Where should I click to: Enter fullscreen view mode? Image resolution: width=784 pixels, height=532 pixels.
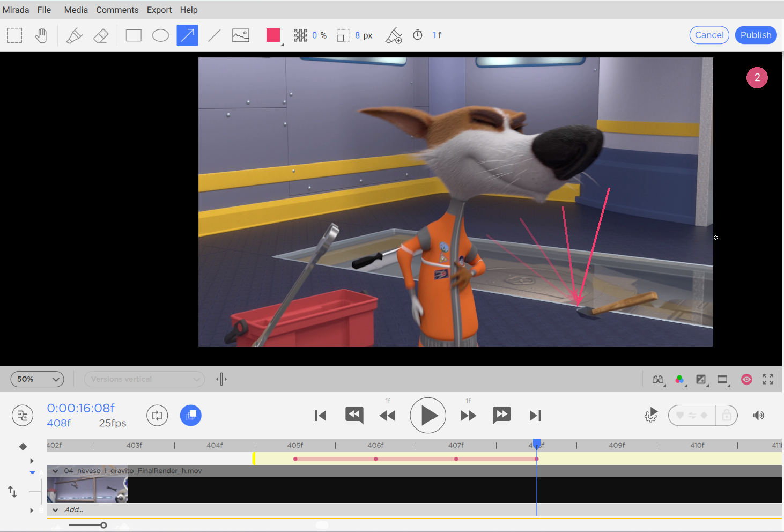coord(768,379)
